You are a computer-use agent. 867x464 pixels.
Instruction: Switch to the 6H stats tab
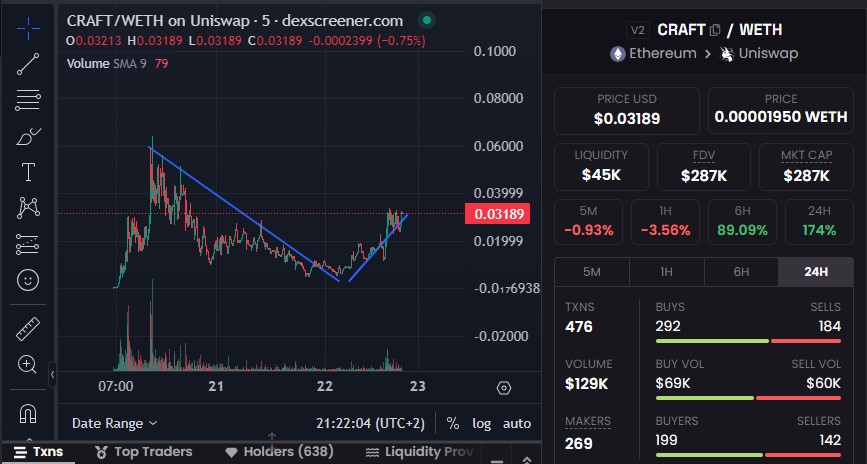(x=741, y=272)
